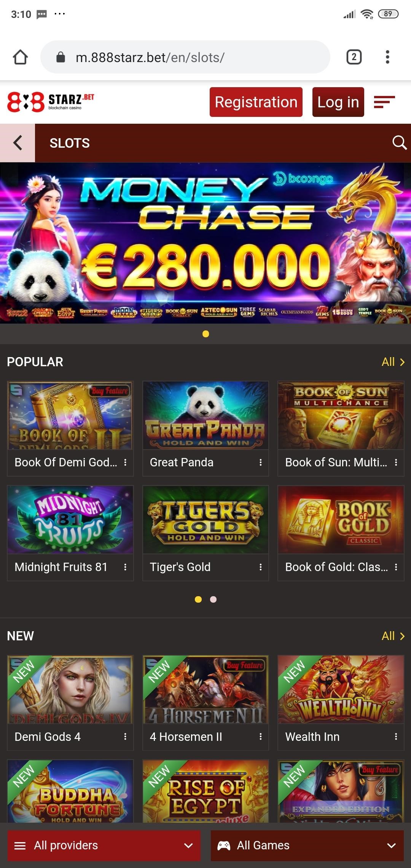Screen dimensions: 411x868
Task: Open the site hamburger menu icon
Action: click(x=384, y=102)
